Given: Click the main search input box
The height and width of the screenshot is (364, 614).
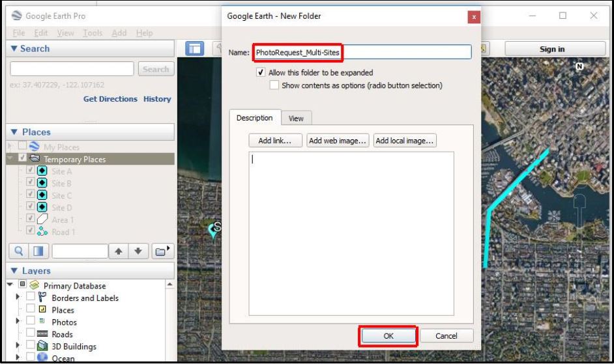Looking at the screenshot, I should click(x=72, y=69).
